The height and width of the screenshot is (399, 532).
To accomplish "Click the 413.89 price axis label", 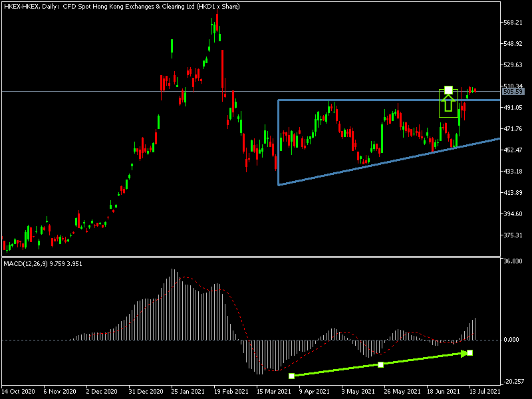I will click(x=513, y=192).
